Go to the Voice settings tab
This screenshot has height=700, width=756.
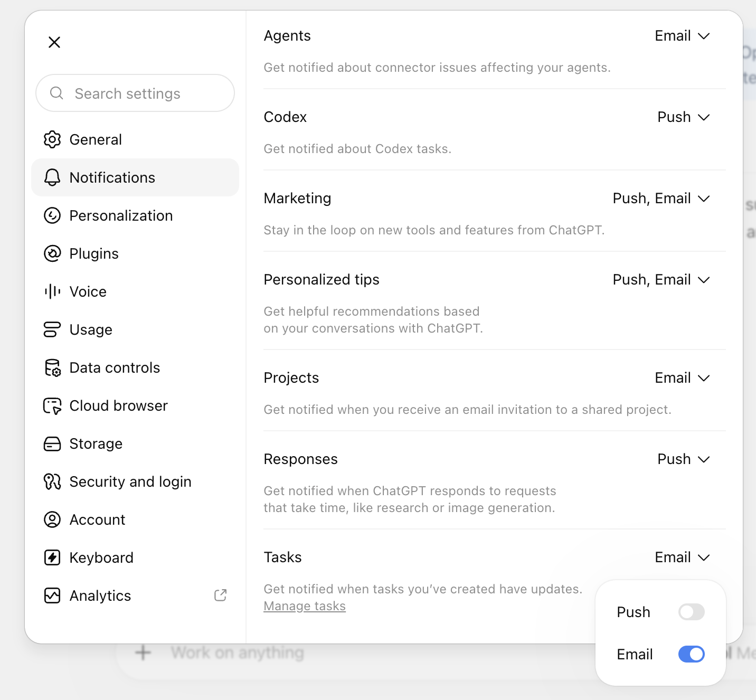(x=135, y=291)
